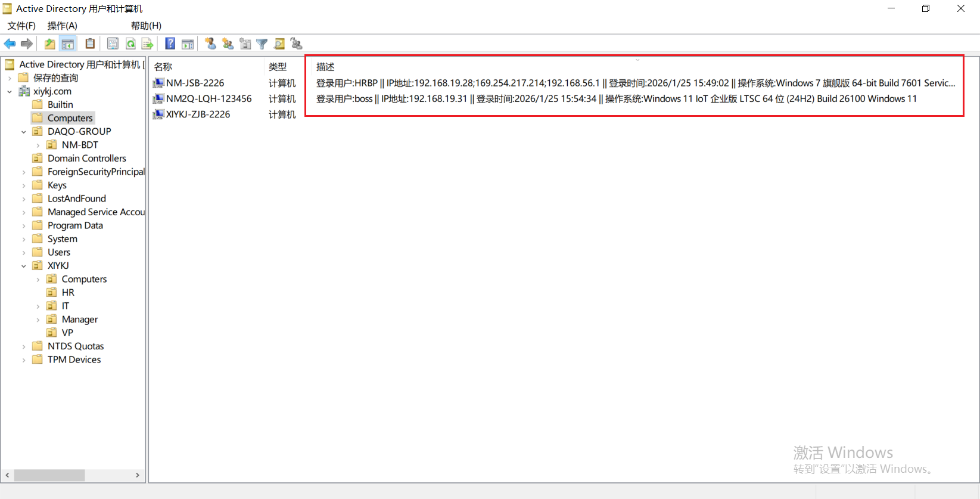Image resolution: width=980 pixels, height=499 pixels.
Task: Click the XIYKJ-ZJB-2226 computer icon
Action: pos(158,114)
